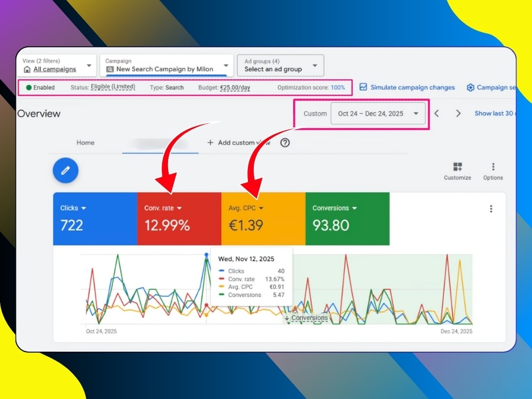
Task: Select the green Conversions scorecard tile
Action: pos(347,219)
